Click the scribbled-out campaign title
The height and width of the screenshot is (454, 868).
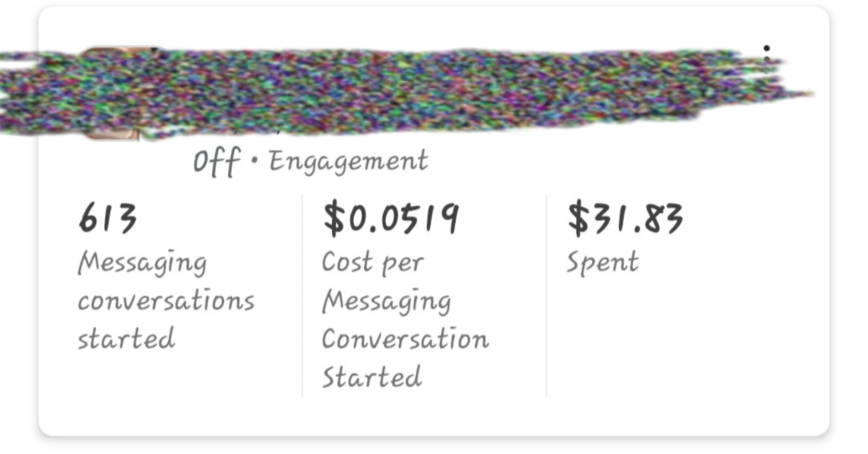[x=421, y=90]
